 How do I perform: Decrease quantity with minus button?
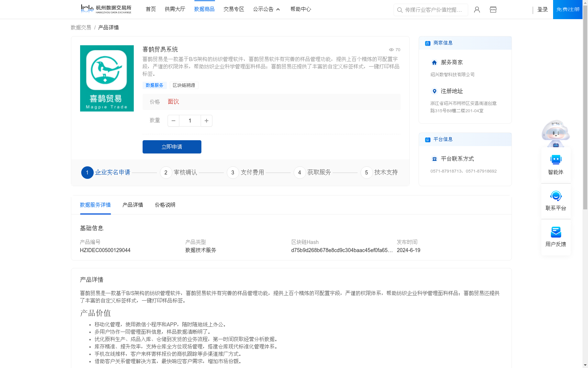coord(173,121)
